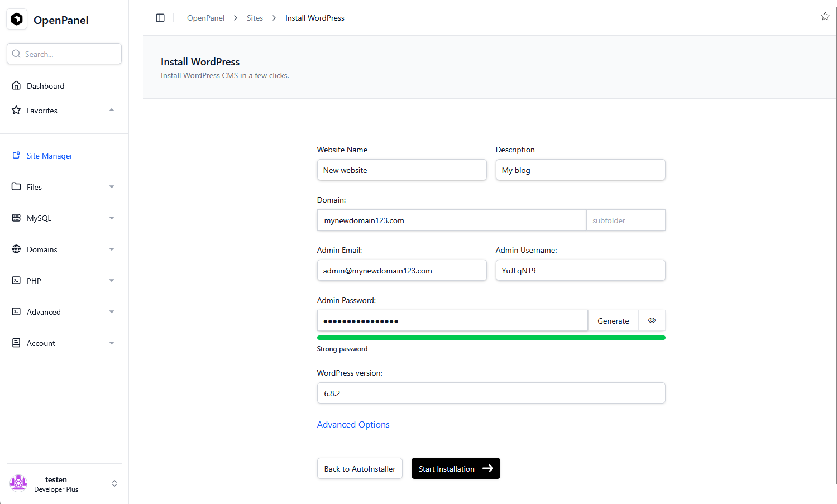Click the Site Manager icon
Viewport: 837px width, 504px height.
16,155
